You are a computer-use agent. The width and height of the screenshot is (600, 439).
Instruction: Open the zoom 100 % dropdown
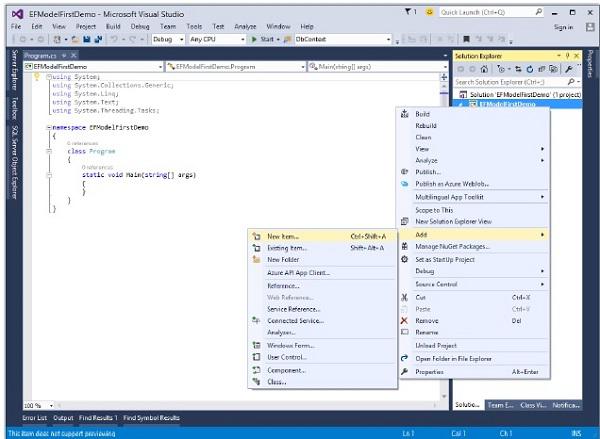point(39,405)
